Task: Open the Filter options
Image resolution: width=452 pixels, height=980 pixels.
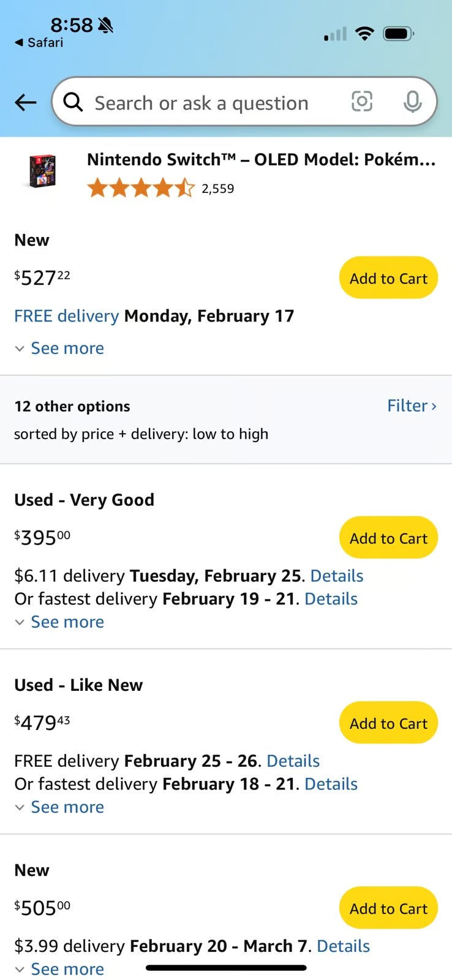Action: [x=412, y=405]
